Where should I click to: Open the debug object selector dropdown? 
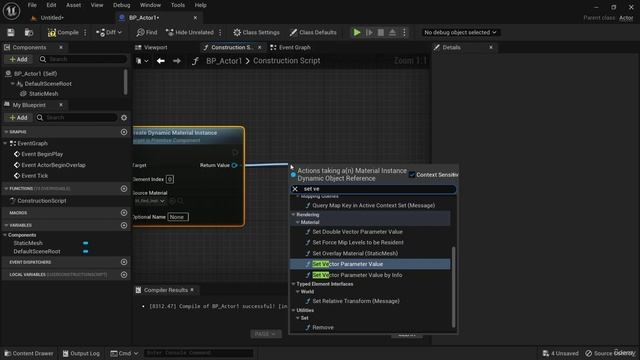(x=460, y=32)
